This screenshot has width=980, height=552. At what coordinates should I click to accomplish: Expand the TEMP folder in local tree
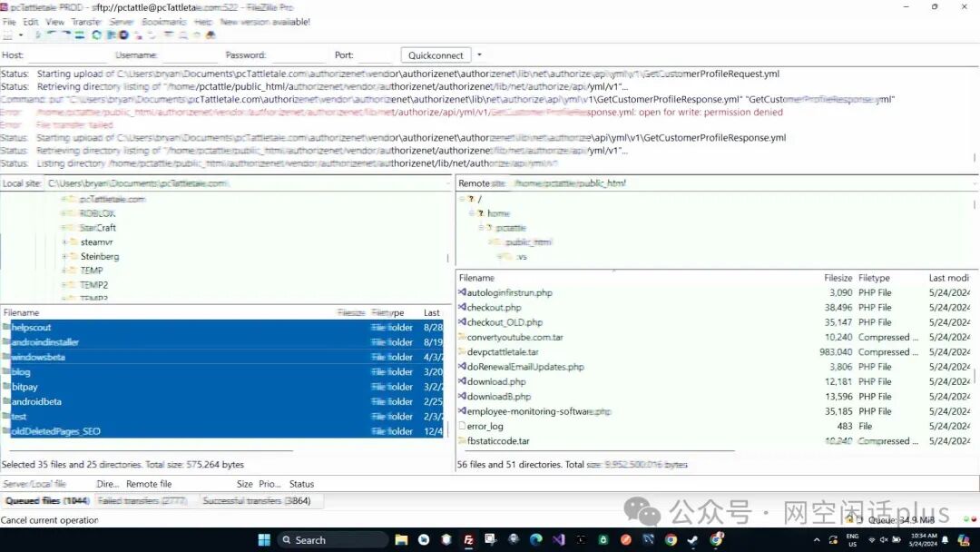(x=64, y=271)
